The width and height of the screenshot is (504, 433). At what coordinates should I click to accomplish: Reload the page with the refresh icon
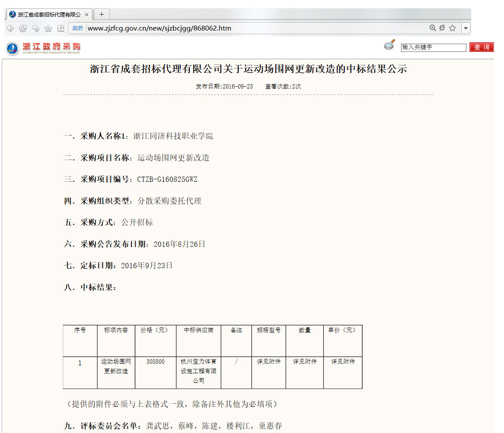[x=23, y=28]
